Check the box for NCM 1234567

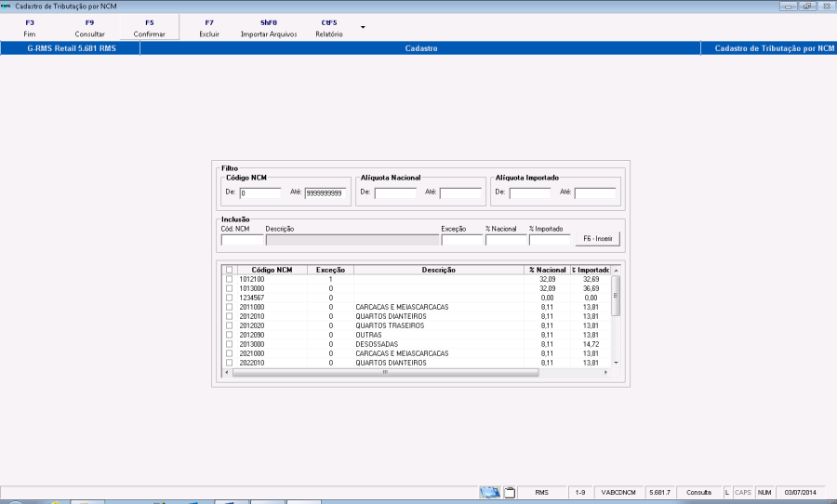click(x=229, y=298)
